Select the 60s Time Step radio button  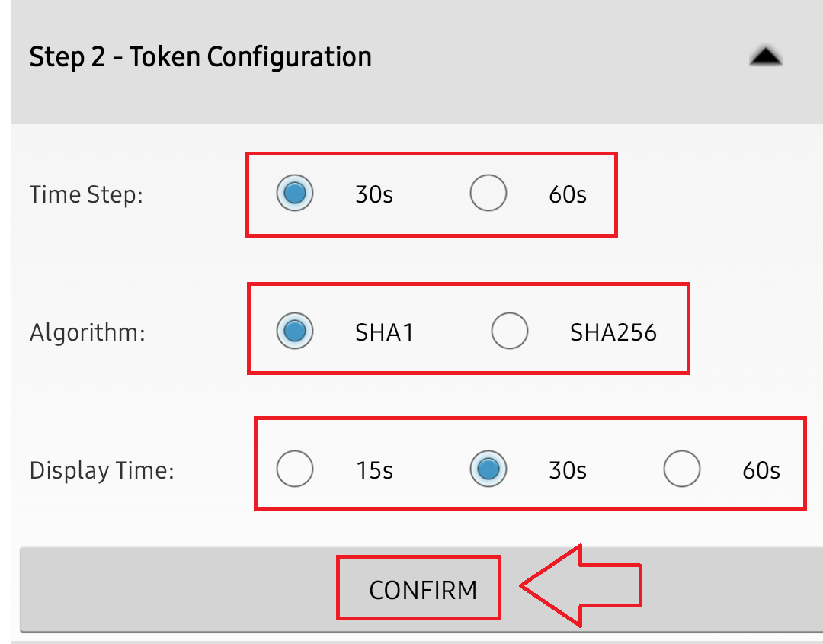(488, 194)
